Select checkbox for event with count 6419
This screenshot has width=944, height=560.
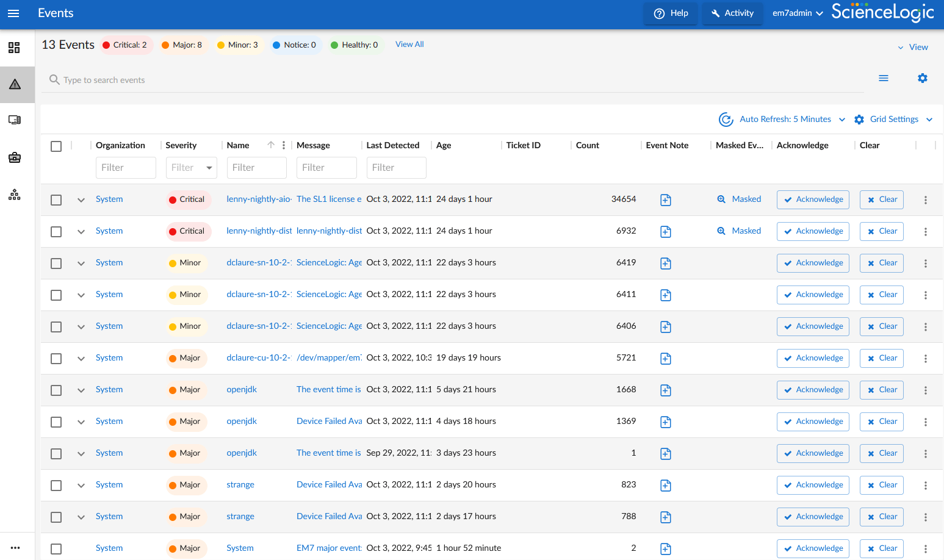(56, 264)
